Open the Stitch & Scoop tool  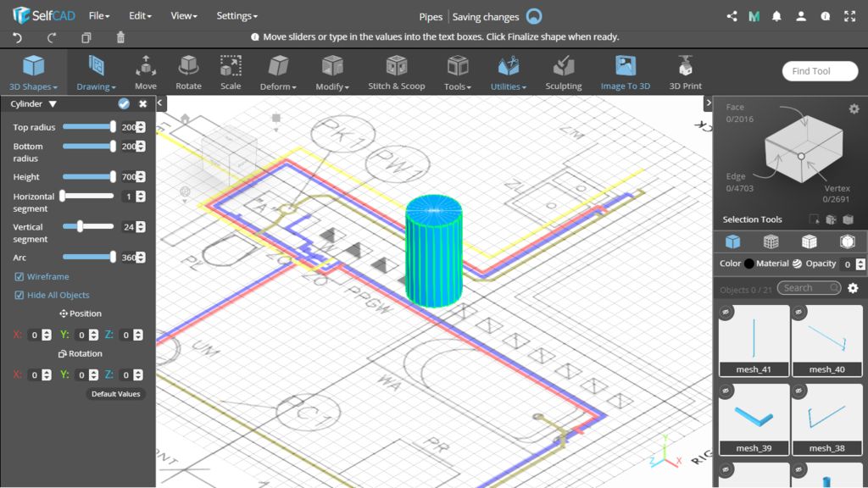tap(396, 72)
